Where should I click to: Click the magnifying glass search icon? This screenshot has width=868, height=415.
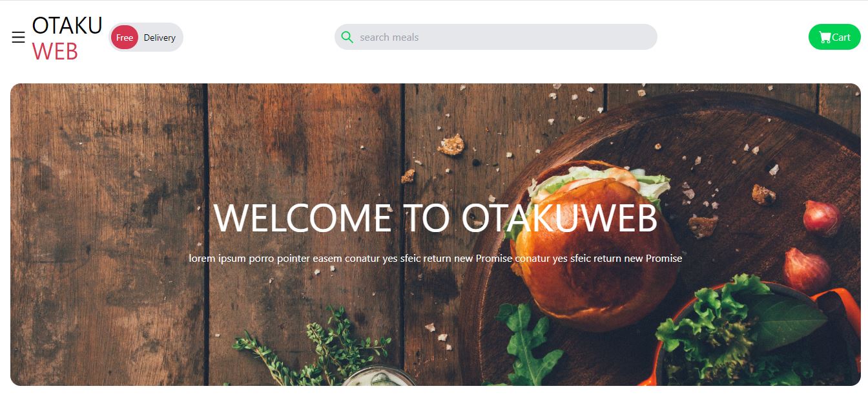347,37
